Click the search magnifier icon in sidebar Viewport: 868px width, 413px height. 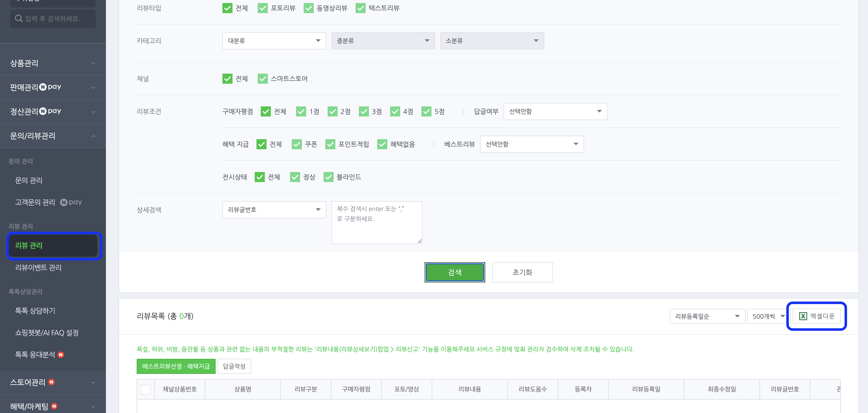19,18
